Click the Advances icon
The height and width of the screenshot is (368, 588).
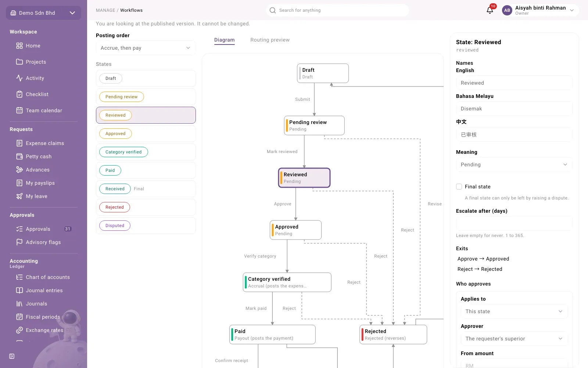(19, 170)
